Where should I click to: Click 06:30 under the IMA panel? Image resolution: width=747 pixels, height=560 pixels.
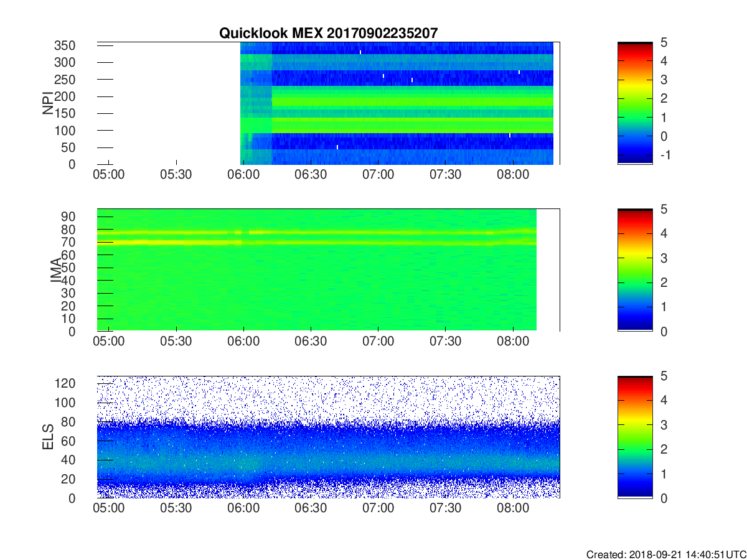311,342
